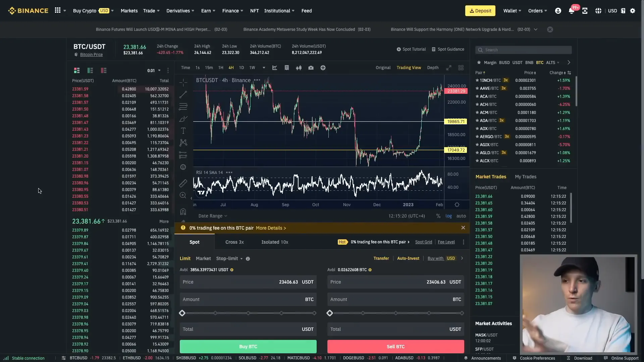Show sell orders only view

104,70
